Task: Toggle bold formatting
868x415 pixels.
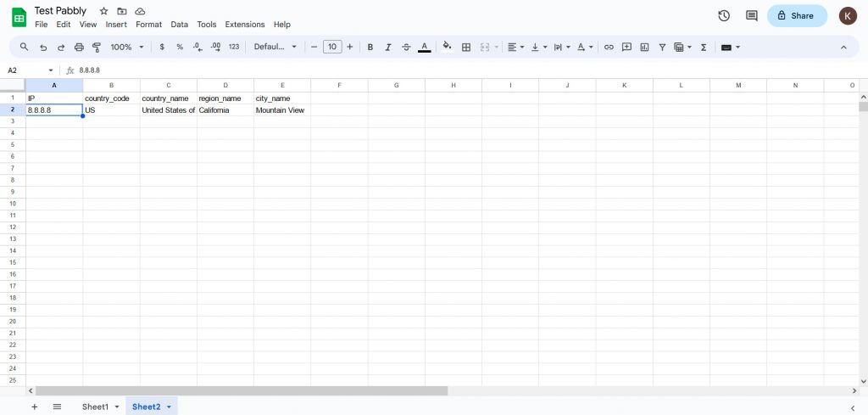Action: click(370, 48)
